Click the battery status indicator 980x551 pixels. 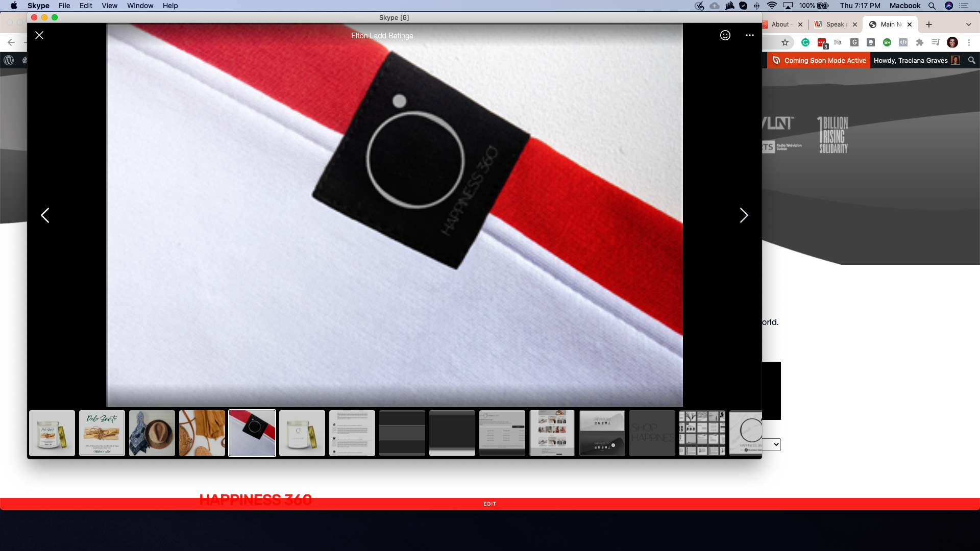[x=814, y=6]
